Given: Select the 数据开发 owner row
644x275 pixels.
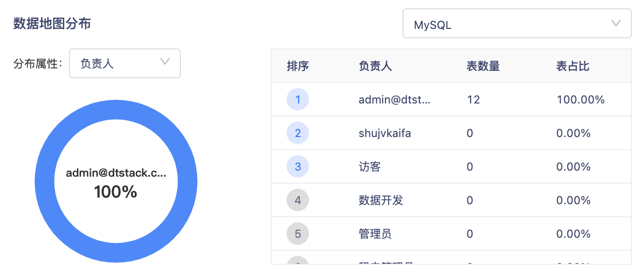Looking at the screenshot, I should click(x=381, y=200).
